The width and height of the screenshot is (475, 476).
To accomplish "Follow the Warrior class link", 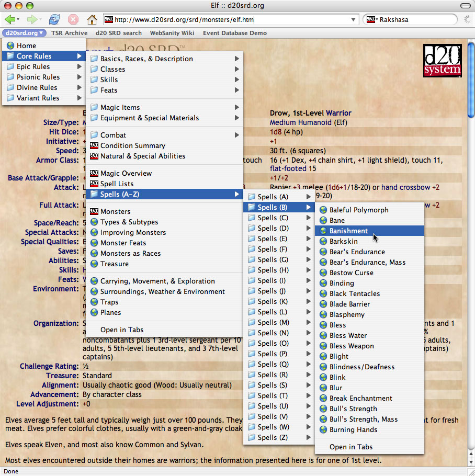I will (x=338, y=113).
